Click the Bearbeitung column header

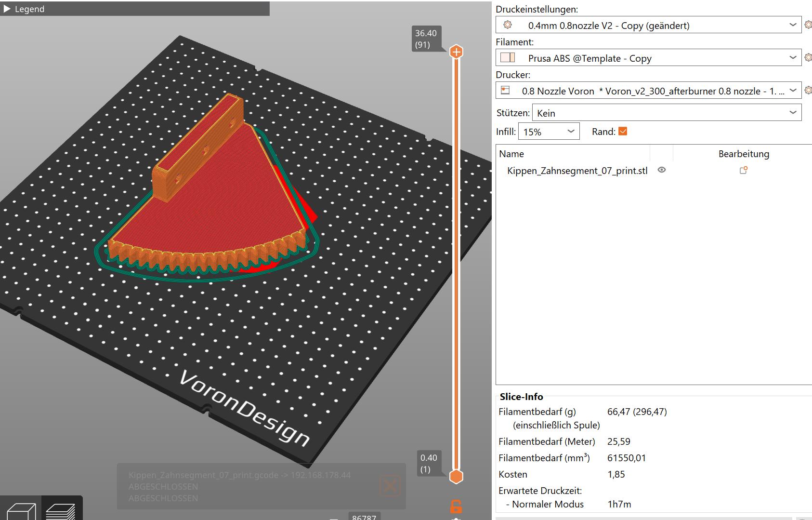click(x=744, y=154)
